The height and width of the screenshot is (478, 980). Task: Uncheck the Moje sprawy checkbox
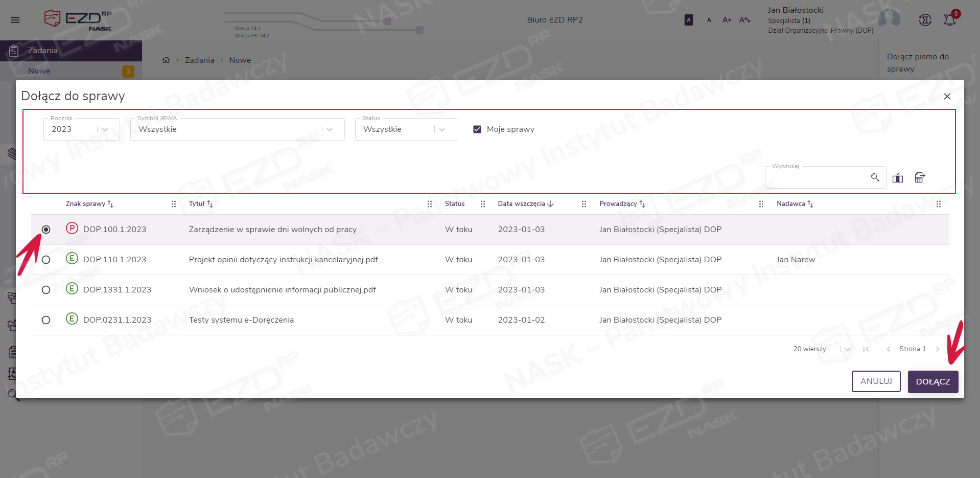click(477, 129)
